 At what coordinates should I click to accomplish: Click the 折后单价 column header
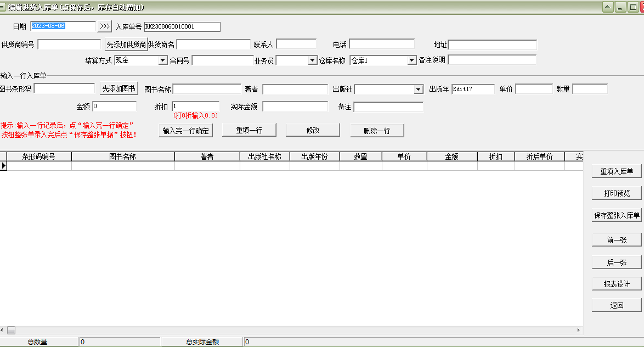click(x=540, y=156)
